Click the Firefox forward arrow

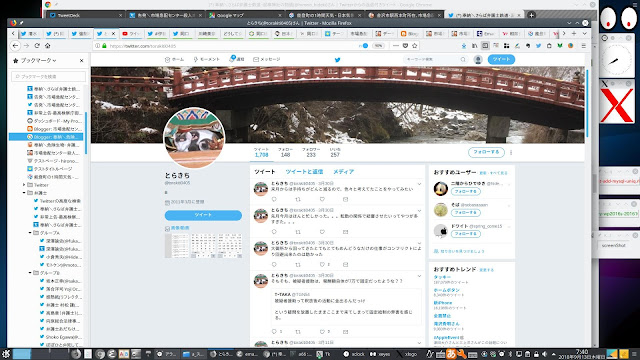tap(26, 46)
